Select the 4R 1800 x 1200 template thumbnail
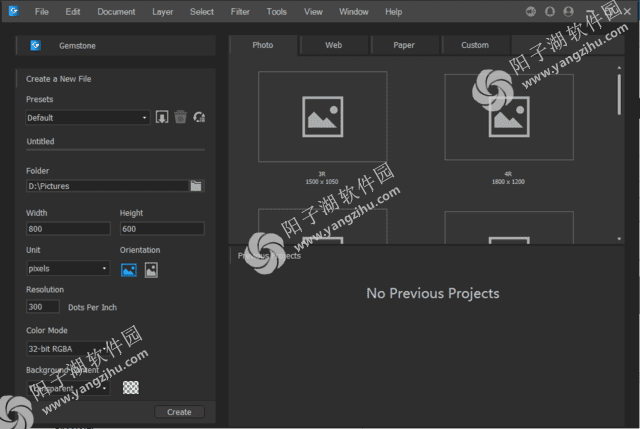 pyautogui.click(x=509, y=117)
